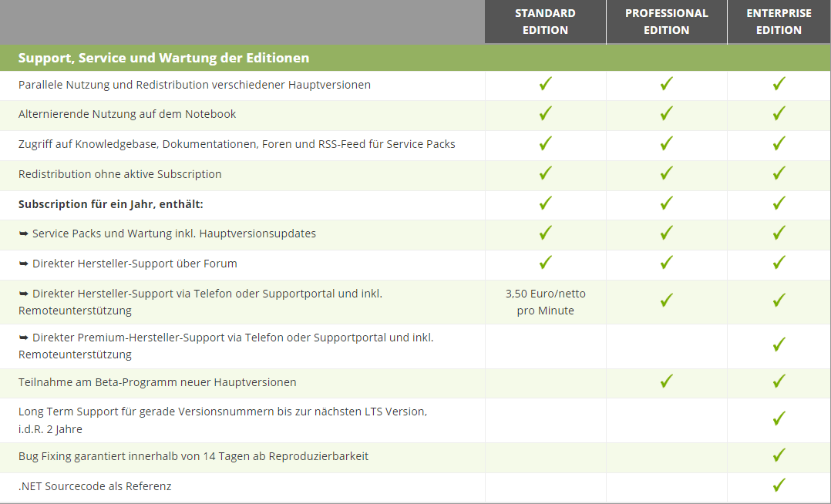The image size is (831, 504).
Task: Click Standard checkmark for Hersteller-Support über Forum
Action: (x=545, y=263)
